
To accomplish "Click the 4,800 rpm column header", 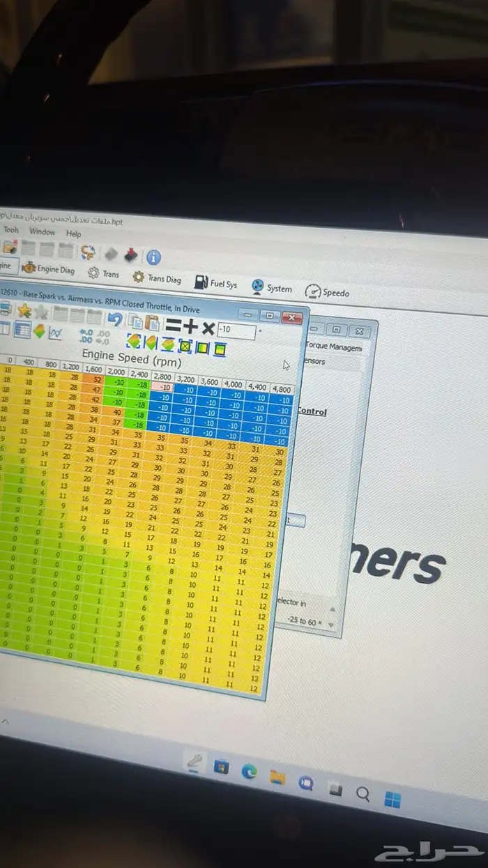I will point(281,389).
